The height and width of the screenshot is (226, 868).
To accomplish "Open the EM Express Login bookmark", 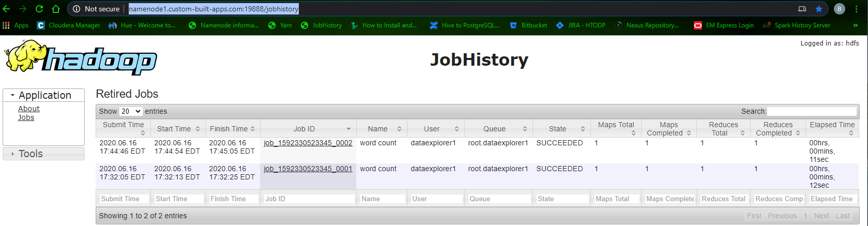I will click(x=724, y=25).
